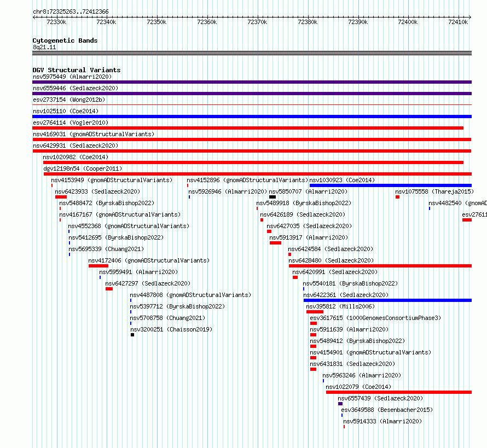Select the red bar under nsv4172406
The image size is (487, 448).
[x=98, y=266]
